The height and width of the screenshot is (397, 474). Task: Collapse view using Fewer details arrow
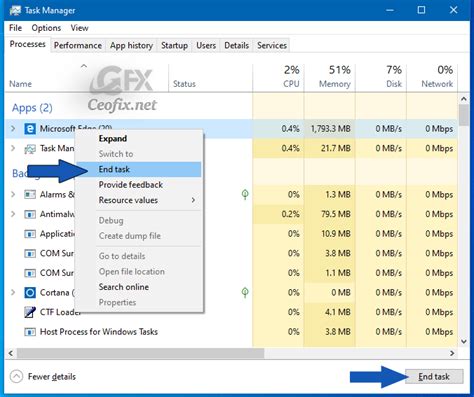coord(16,377)
